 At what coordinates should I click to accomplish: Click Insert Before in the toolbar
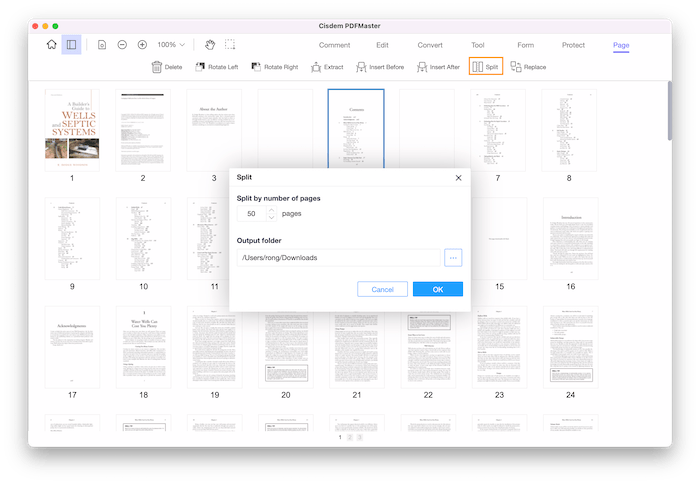[380, 67]
